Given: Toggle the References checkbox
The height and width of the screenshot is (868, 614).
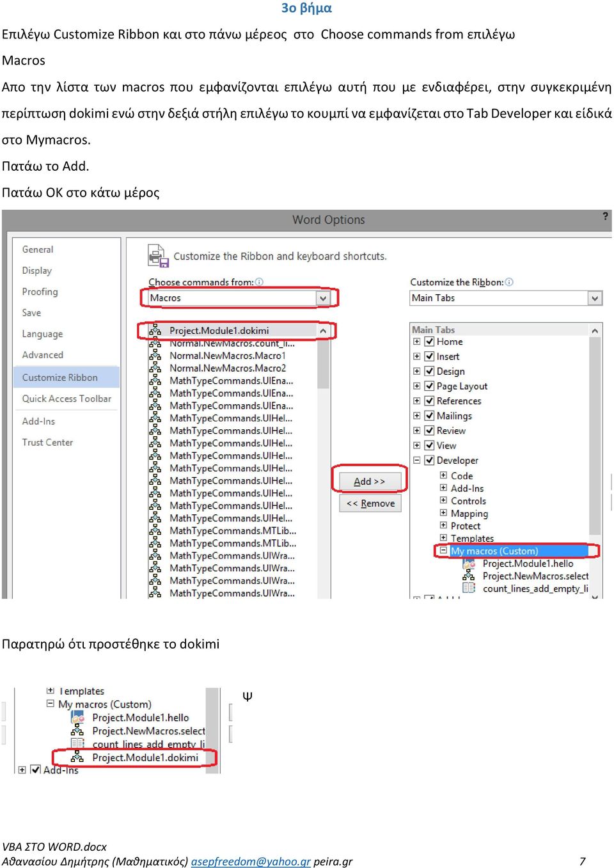Looking at the screenshot, I should click(430, 401).
